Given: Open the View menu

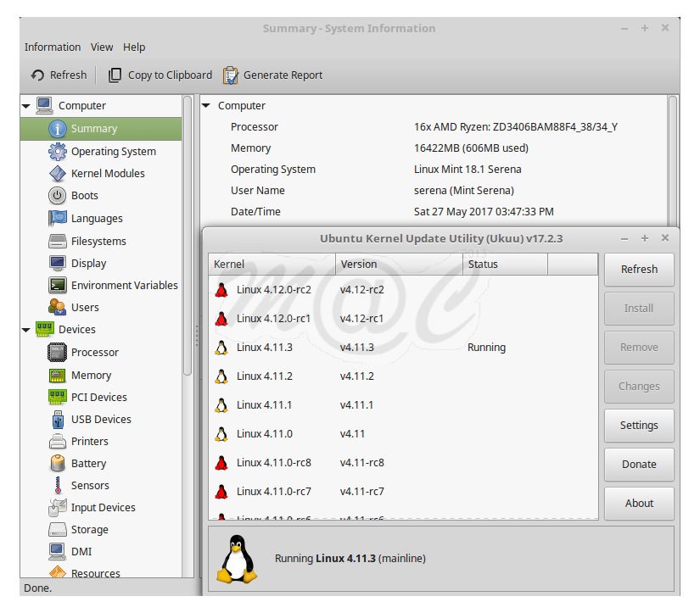Looking at the screenshot, I should pos(101,47).
